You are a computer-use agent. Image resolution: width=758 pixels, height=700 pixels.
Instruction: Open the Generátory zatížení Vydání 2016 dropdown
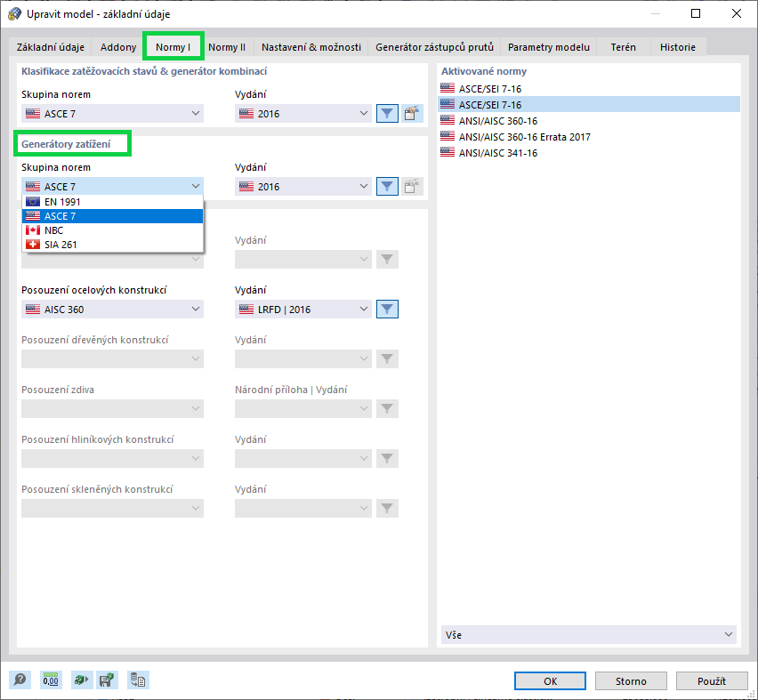click(303, 187)
